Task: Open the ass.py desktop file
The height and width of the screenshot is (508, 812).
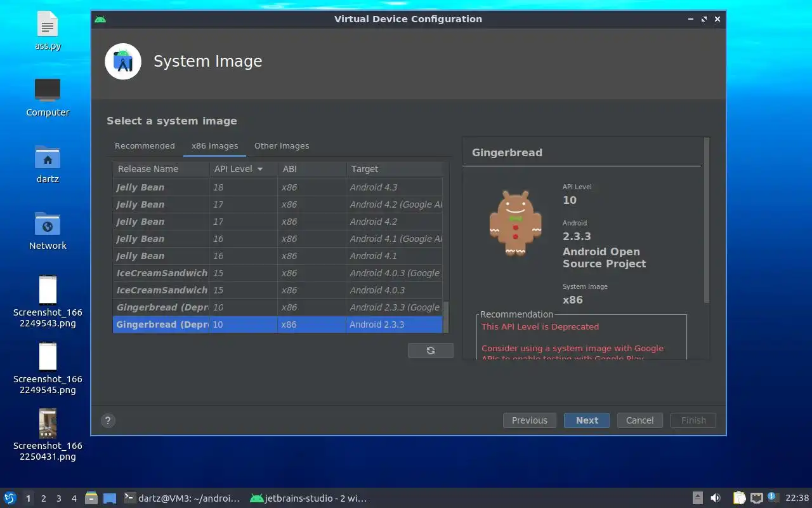Action: 48,30
